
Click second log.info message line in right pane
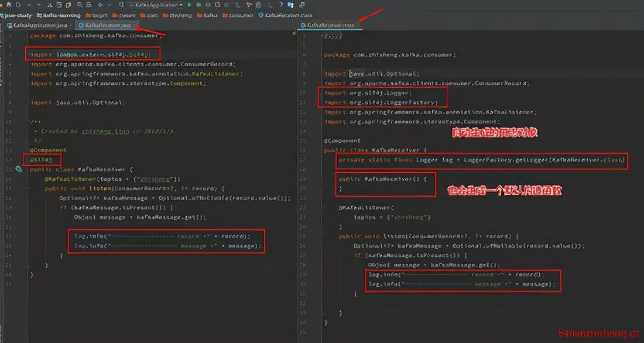[462, 284]
